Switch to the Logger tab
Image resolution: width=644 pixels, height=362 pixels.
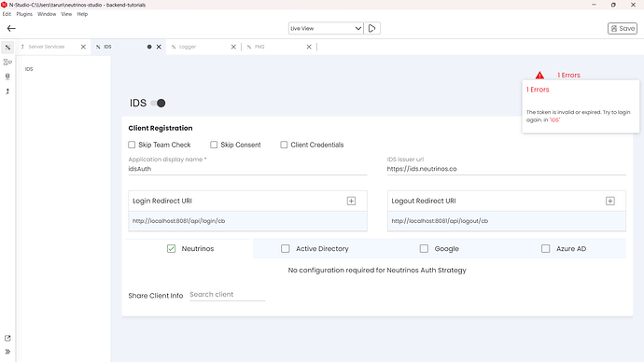pyautogui.click(x=188, y=47)
